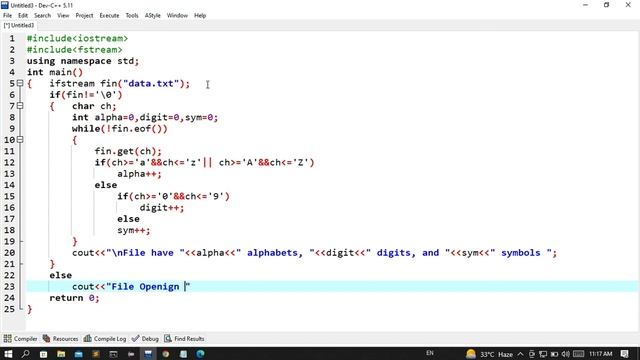This screenshot has width=640, height=360.
Task: Open the View menu
Action: point(63,16)
